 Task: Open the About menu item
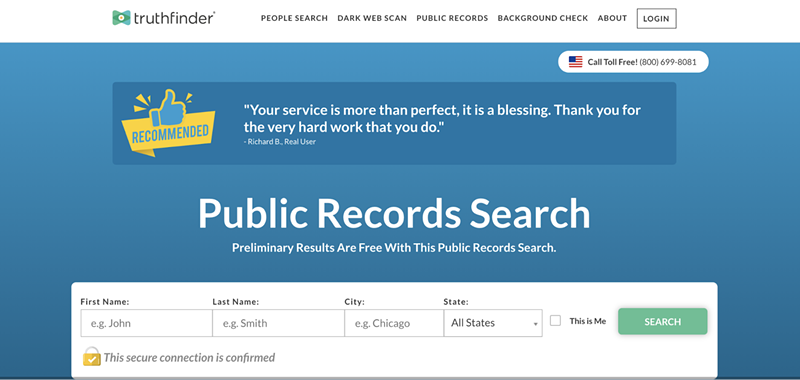pos(612,18)
